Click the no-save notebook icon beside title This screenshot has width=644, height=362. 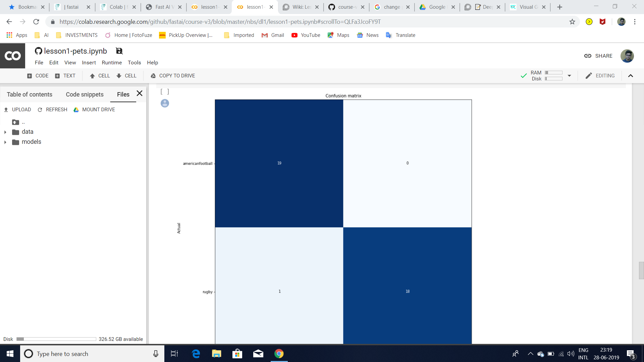[119, 51]
